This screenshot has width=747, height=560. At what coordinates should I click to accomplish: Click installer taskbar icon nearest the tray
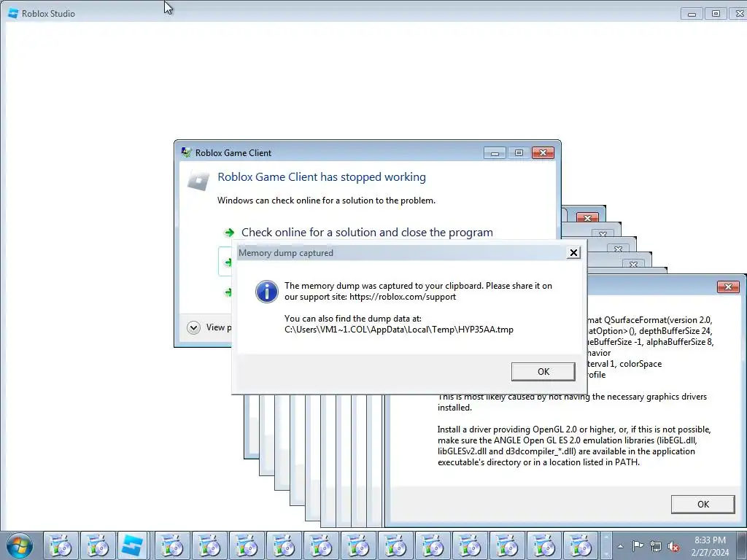click(581, 545)
